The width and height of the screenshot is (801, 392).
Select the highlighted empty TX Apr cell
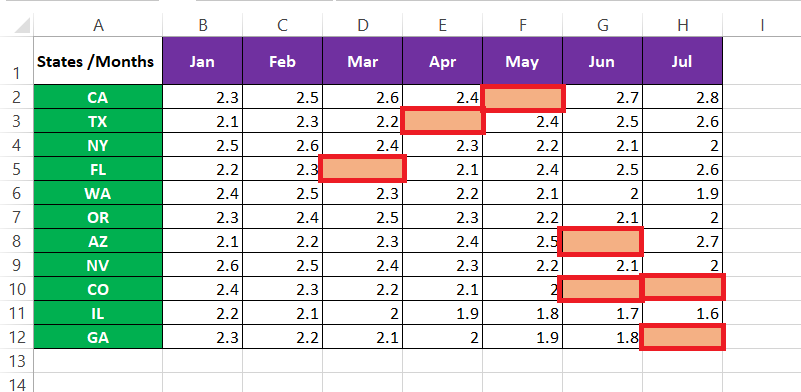click(443, 121)
